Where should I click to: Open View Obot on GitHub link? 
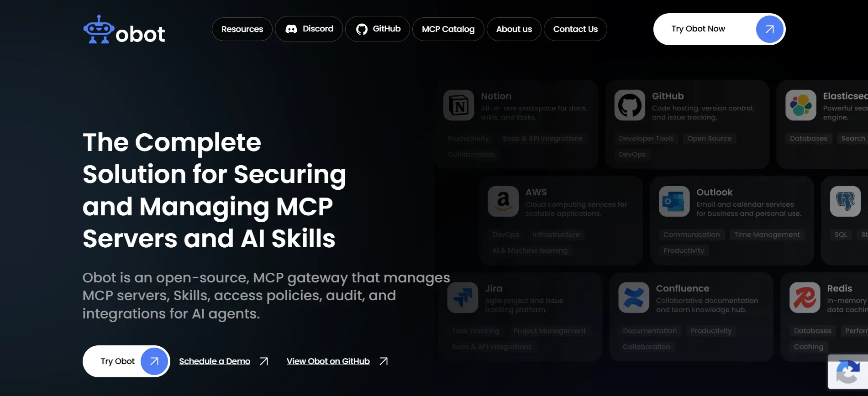328,361
